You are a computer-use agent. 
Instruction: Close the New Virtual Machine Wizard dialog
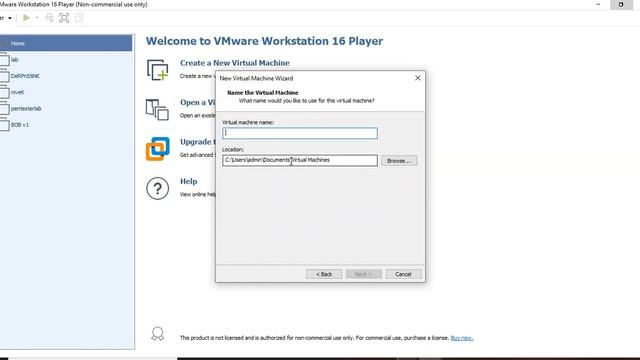click(418, 78)
